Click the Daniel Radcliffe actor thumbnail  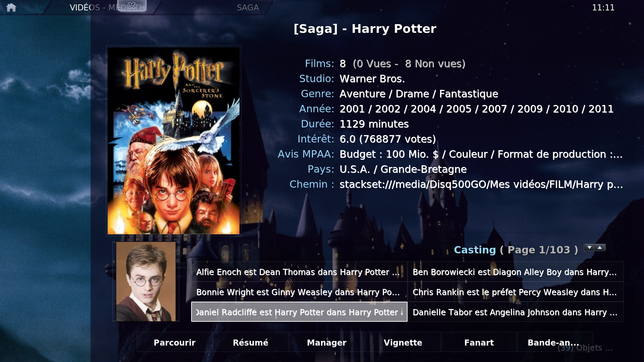pos(146,282)
